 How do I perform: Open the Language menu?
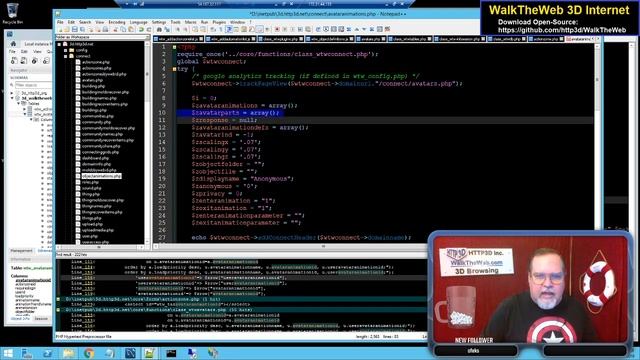pos(139,22)
